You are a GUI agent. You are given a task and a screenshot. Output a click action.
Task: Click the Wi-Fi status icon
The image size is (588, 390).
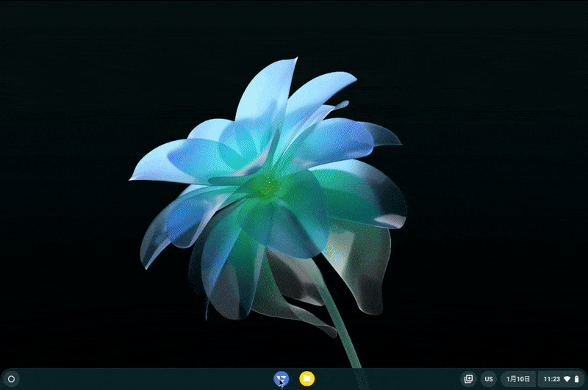point(567,379)
